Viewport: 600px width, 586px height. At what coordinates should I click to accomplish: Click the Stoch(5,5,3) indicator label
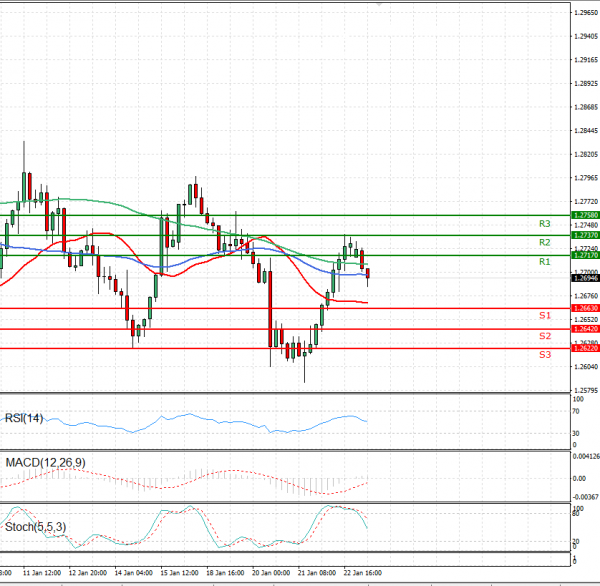click(x=36, y=527)
